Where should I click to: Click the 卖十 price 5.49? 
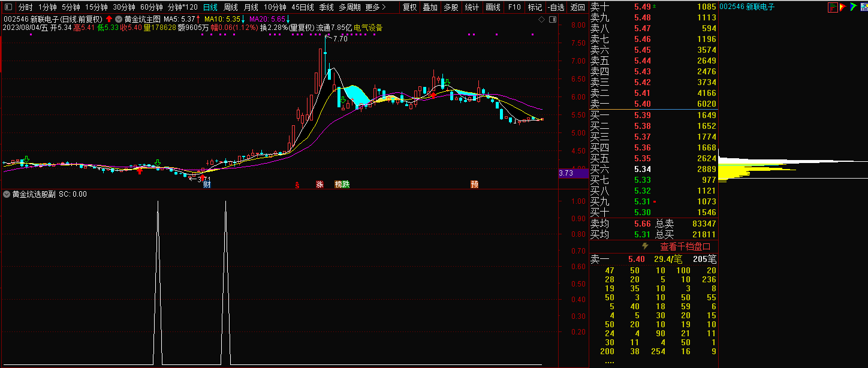642,7
